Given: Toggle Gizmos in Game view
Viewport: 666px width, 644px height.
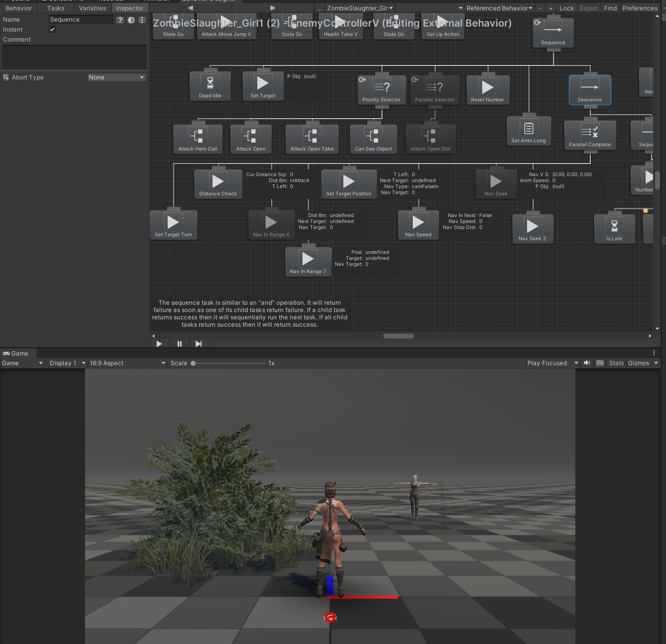Looking at the screenshot, I should click(638, 363).
